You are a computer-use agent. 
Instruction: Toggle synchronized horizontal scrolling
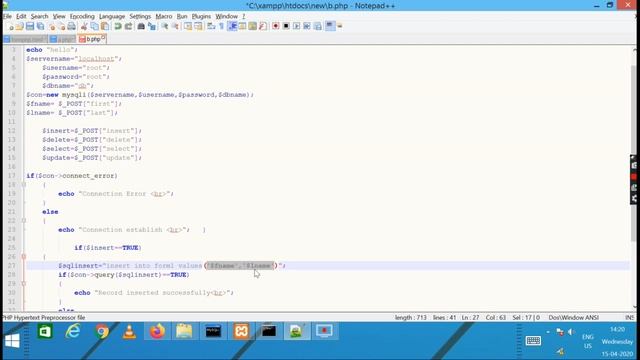tap(198, 27)
